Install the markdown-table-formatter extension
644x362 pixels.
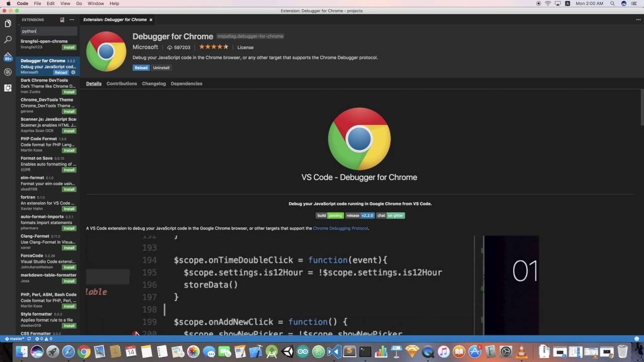(x=69, y=281)
